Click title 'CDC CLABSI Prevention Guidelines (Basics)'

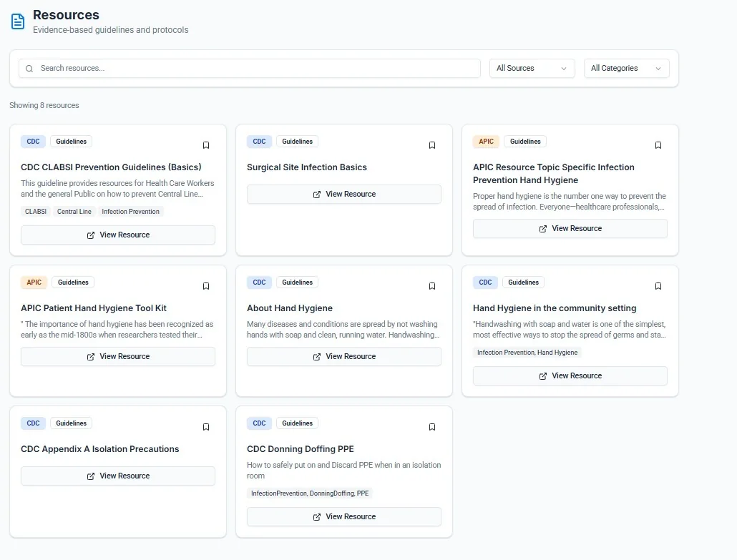click(x=111, y=167)
